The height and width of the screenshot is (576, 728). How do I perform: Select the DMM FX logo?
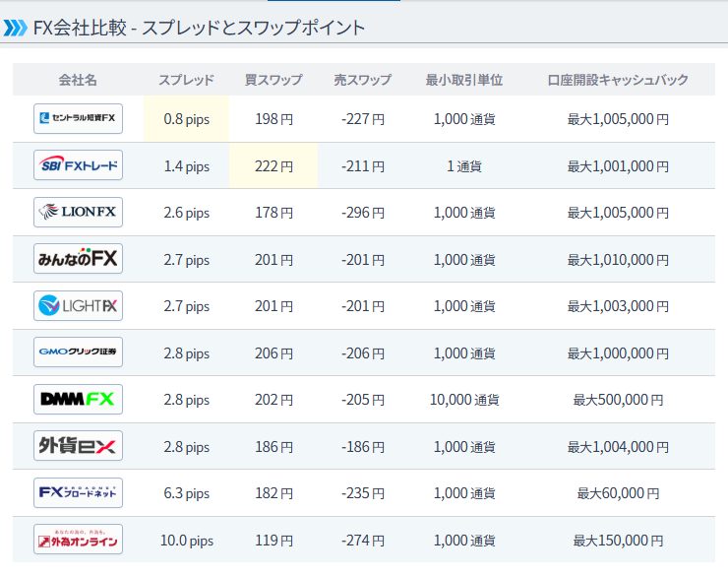(x=78, y=400)
